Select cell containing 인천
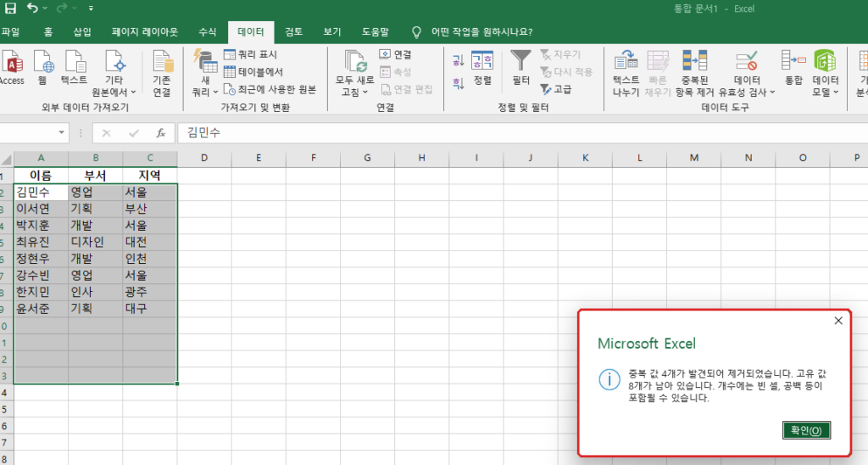This screenshot has width=868, height=465. pos(149,259)
